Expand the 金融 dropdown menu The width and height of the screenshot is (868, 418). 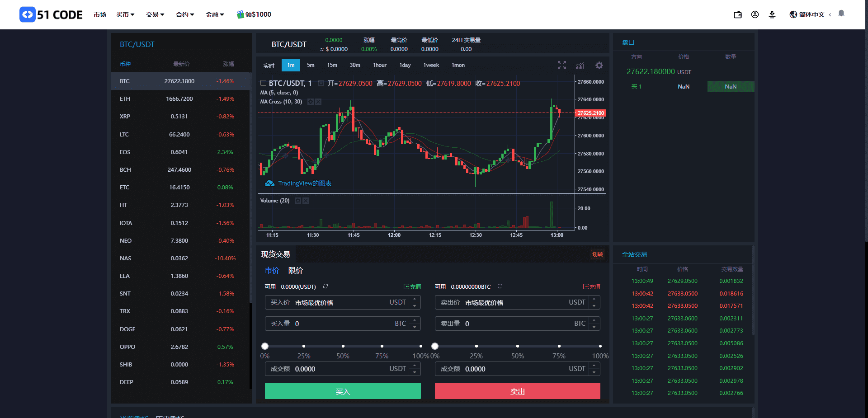tap(214, 14)
